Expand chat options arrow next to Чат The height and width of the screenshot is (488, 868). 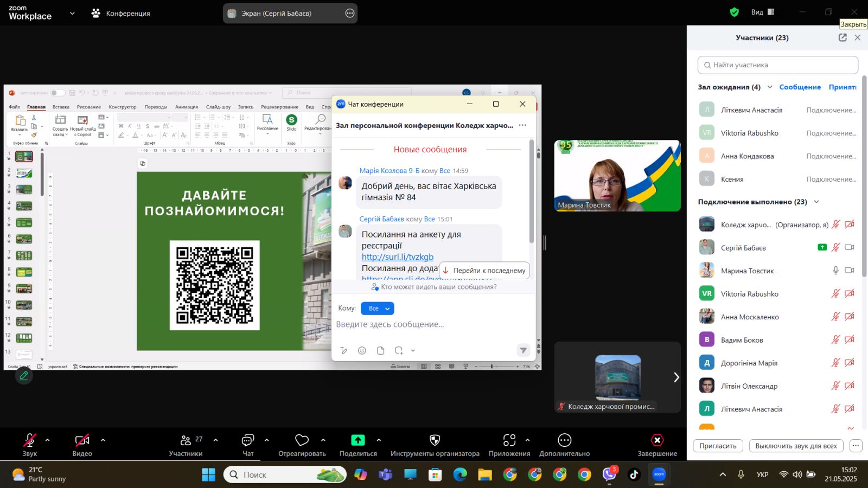[266, 440]
